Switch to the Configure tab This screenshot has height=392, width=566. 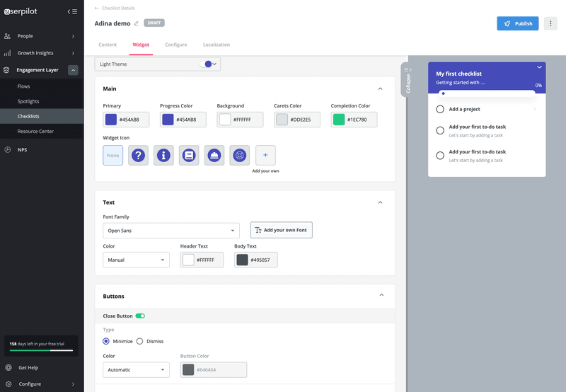(176, 45)
